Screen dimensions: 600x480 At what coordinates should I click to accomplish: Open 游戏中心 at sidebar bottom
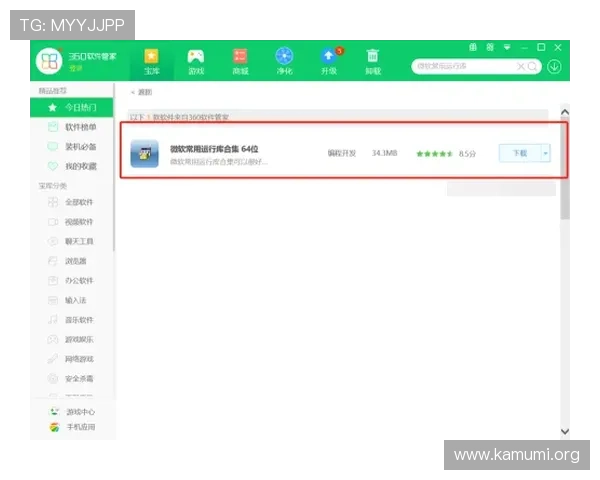72,412
